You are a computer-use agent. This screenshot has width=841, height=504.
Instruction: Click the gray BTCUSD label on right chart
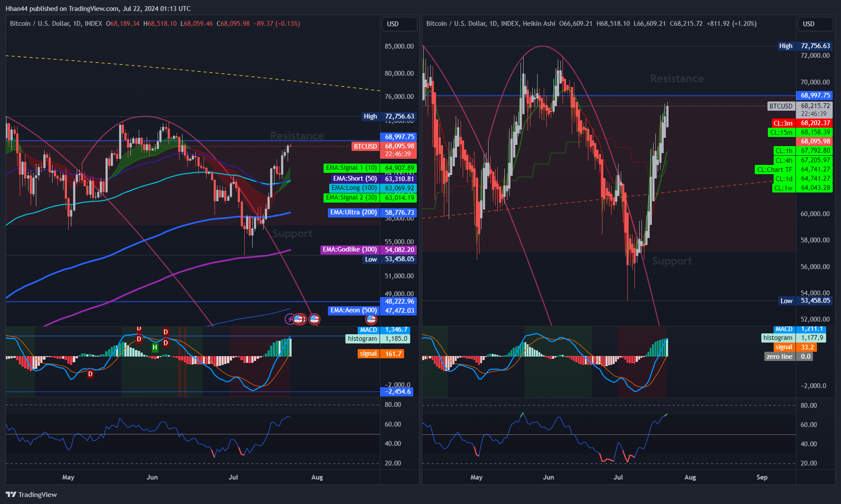click(781, 106)
